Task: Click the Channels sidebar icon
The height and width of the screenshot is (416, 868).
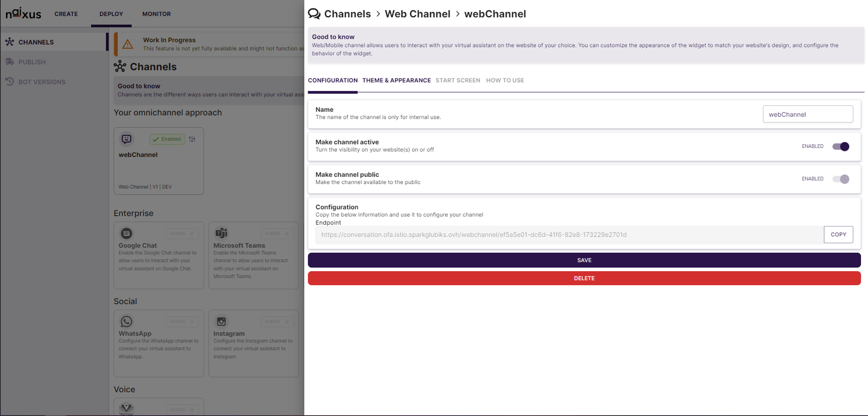Action: pos(10,42)
